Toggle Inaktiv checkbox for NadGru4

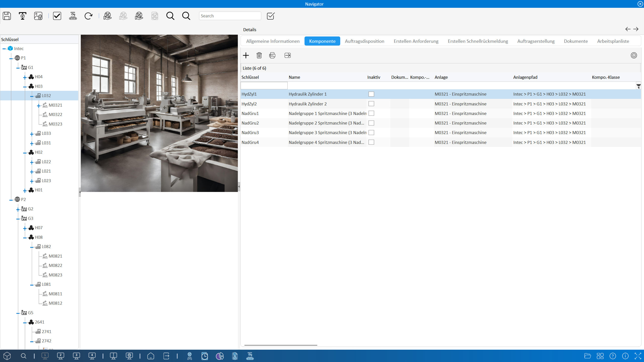(371, 142)
